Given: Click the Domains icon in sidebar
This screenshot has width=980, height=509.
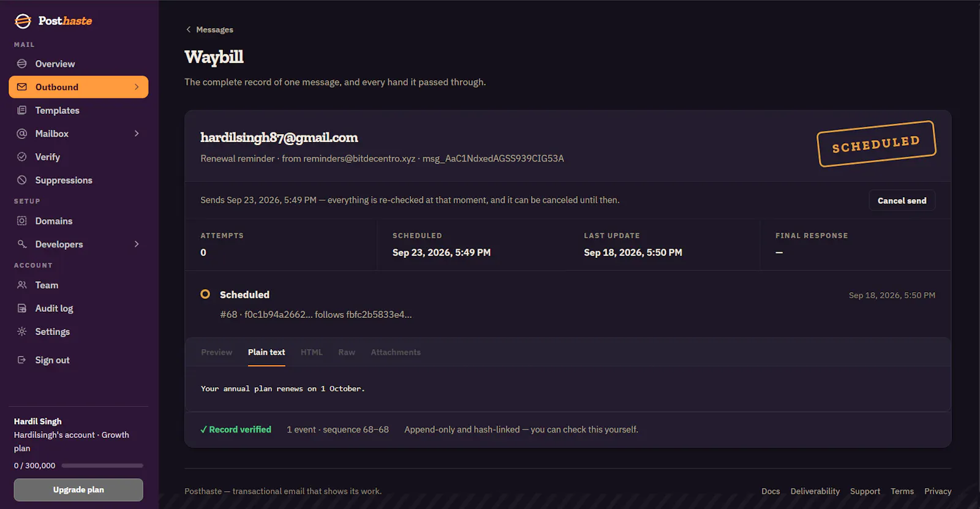Looking at the screenshot, I should 22,221.
